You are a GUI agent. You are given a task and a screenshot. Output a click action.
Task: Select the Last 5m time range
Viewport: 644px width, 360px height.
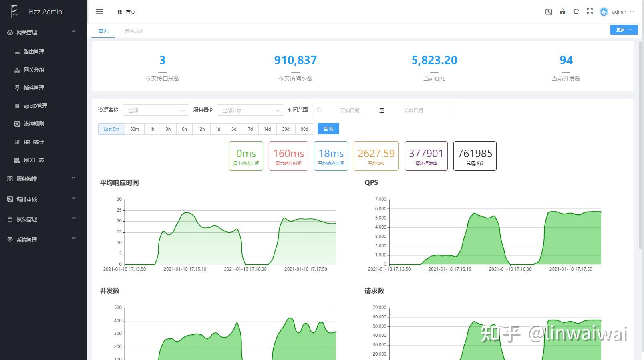(111, 129)
